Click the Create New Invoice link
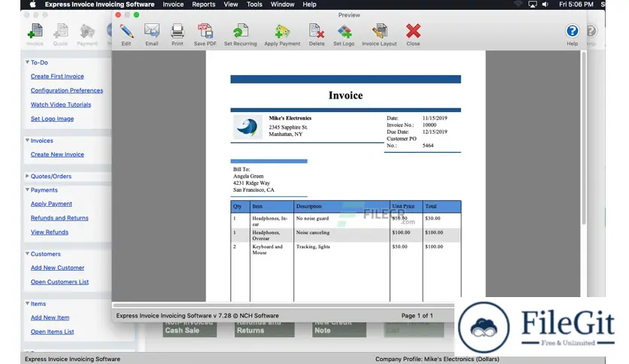 coord(57,154)
